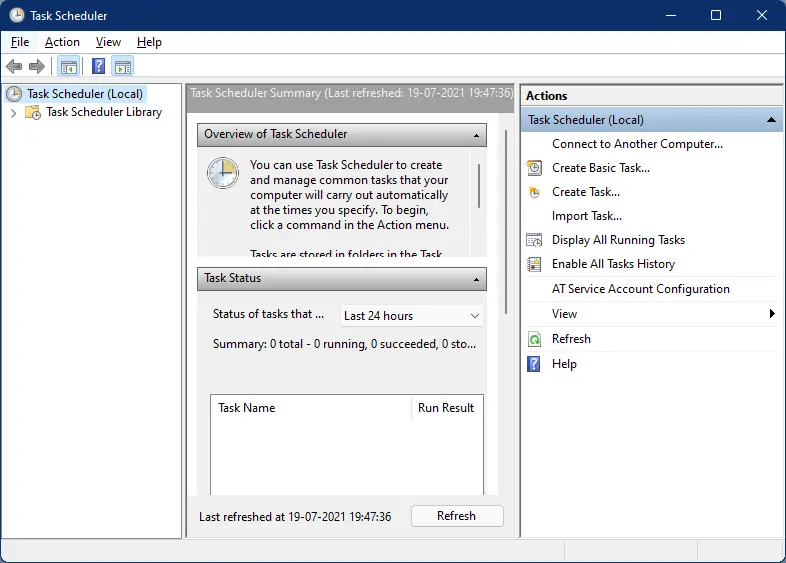Select Task Scheduler (Local) in tree
786x563 pixels.
(x=85, y=94)
